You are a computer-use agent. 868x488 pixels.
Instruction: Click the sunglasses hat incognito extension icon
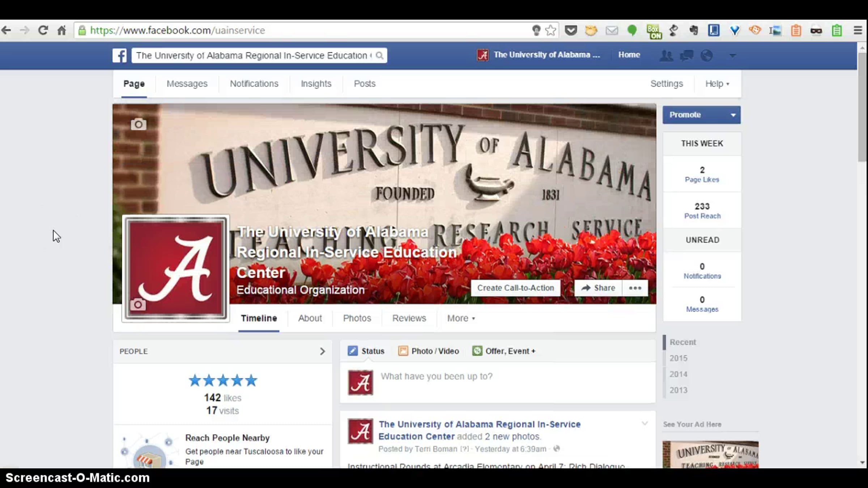pos(816,31)
